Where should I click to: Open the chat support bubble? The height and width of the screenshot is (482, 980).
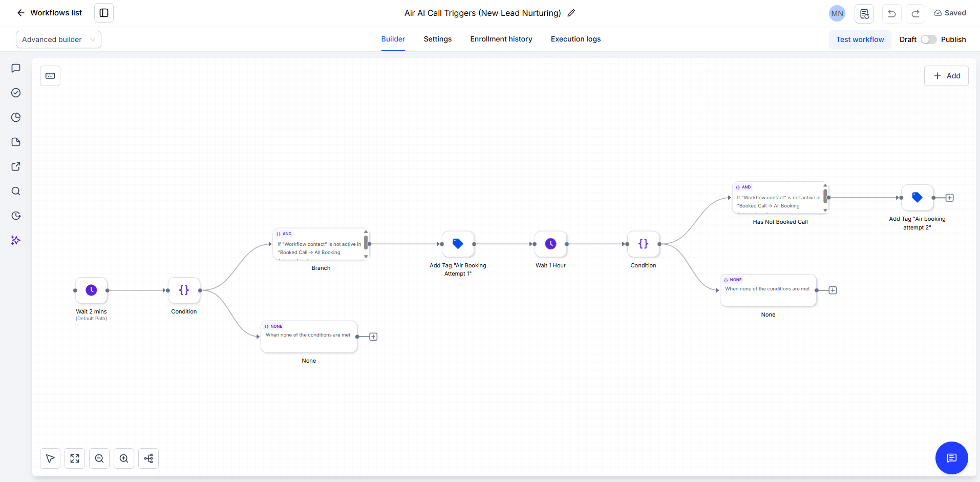click(x=951, y=458)
